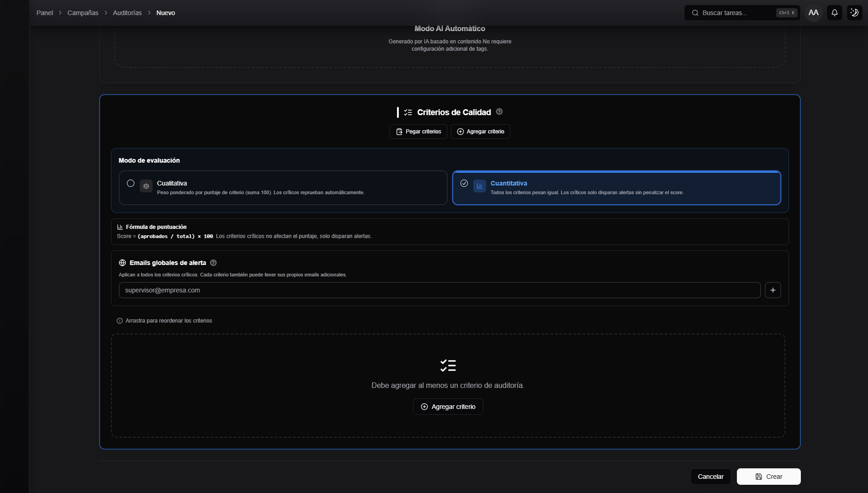
Task: Click the chart icon beside Fórmula de puntuación
Action: [x=120, y=227]
